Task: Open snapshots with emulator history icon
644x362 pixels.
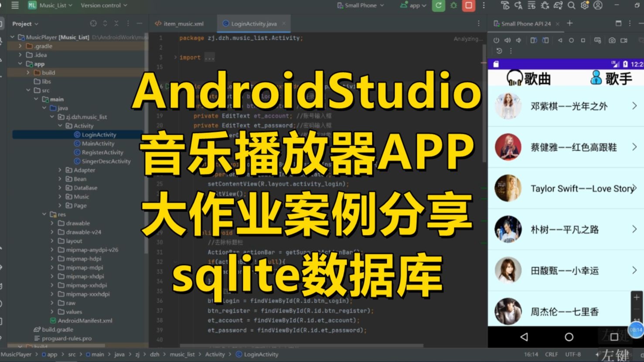Action: (x=499, y=51)
